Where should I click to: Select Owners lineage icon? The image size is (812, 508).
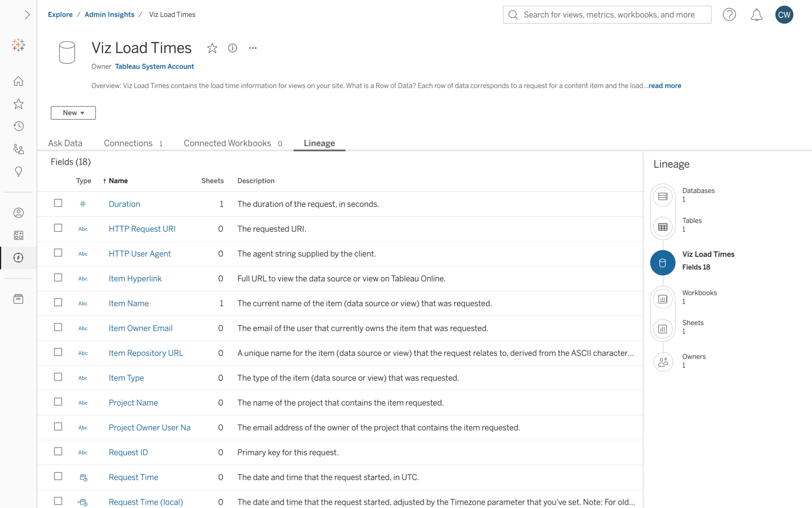(663, 362)
